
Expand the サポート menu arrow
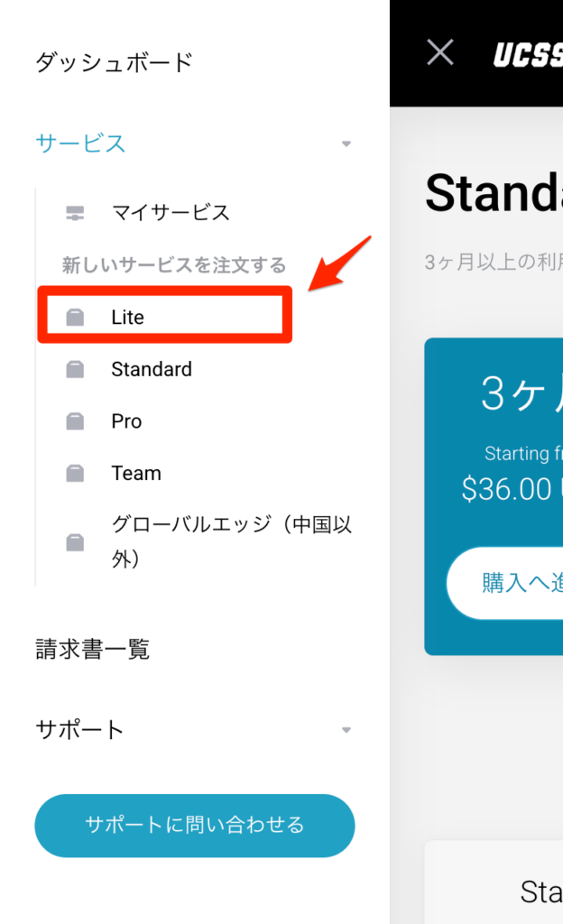tap(346, 730)
